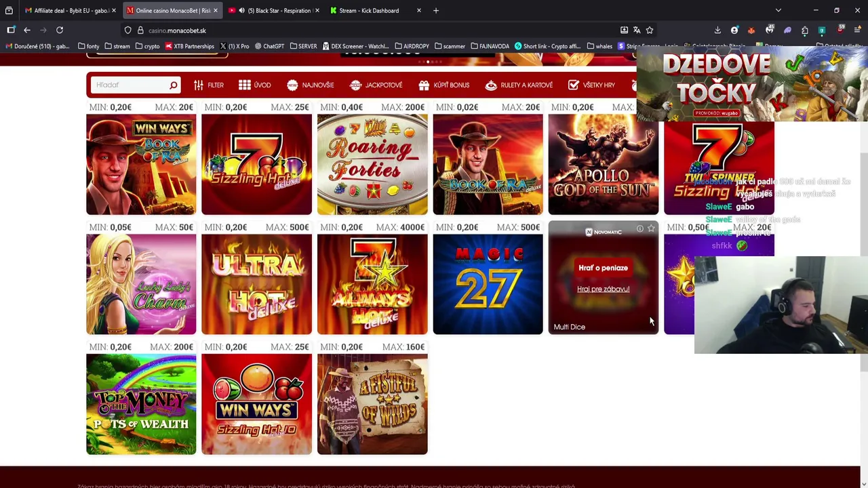Open the Always Hot deluxe game
The image size is (868, 488).
(x=372, y=284)
